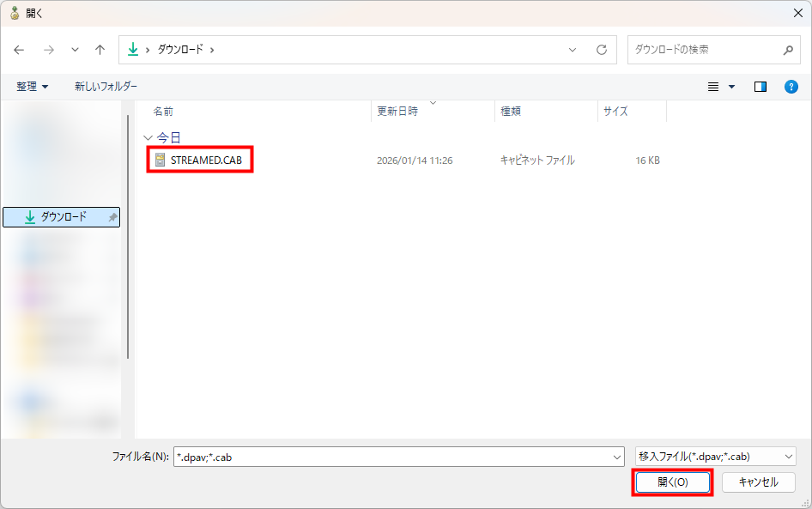Sort by the 更新日時 column header
This screenshot has width=812, height=509.
pyautogui.click(x=397, y=112)
